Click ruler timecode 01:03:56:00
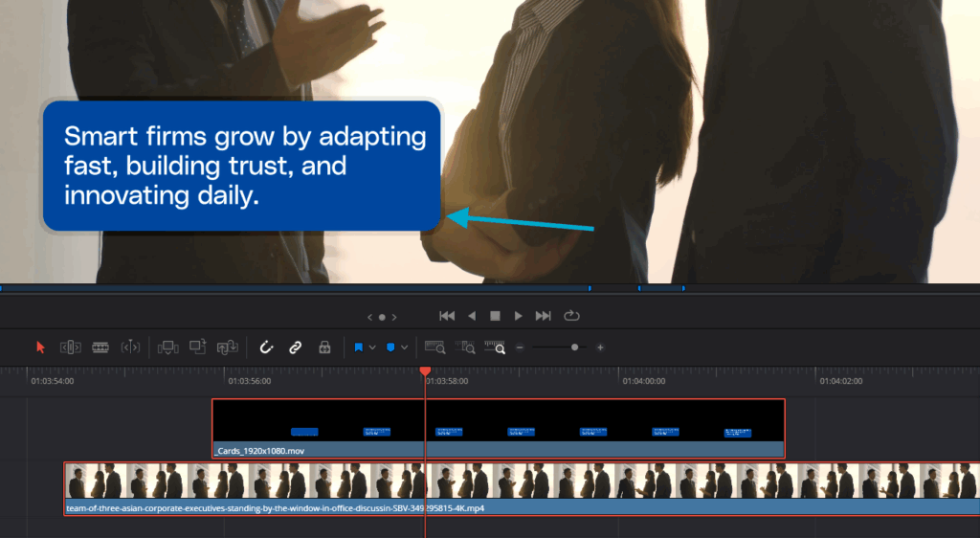The width and height of the screenshot is (980, 538). point(250,381)
